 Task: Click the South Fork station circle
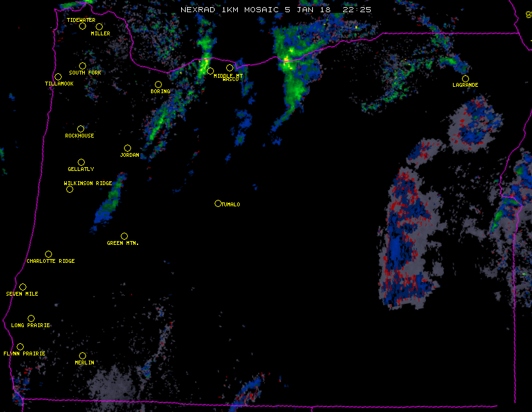pyautogui.click(x=82, y=66)
